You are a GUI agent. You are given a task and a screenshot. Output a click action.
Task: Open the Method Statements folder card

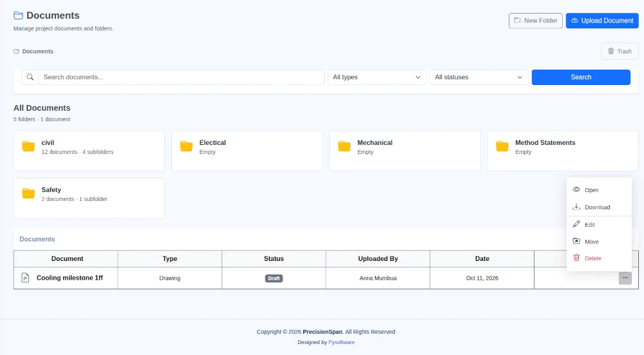[x=563, y=151]
